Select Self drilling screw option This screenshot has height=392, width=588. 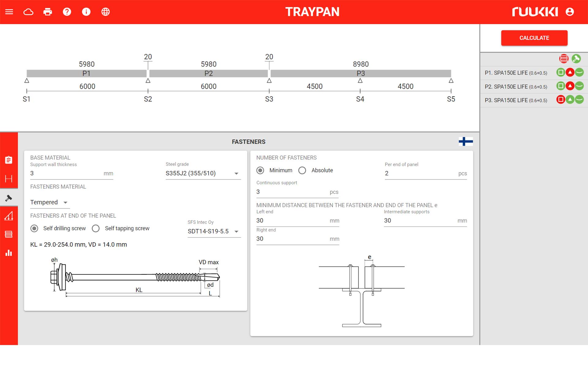click(x=34, y=228)
